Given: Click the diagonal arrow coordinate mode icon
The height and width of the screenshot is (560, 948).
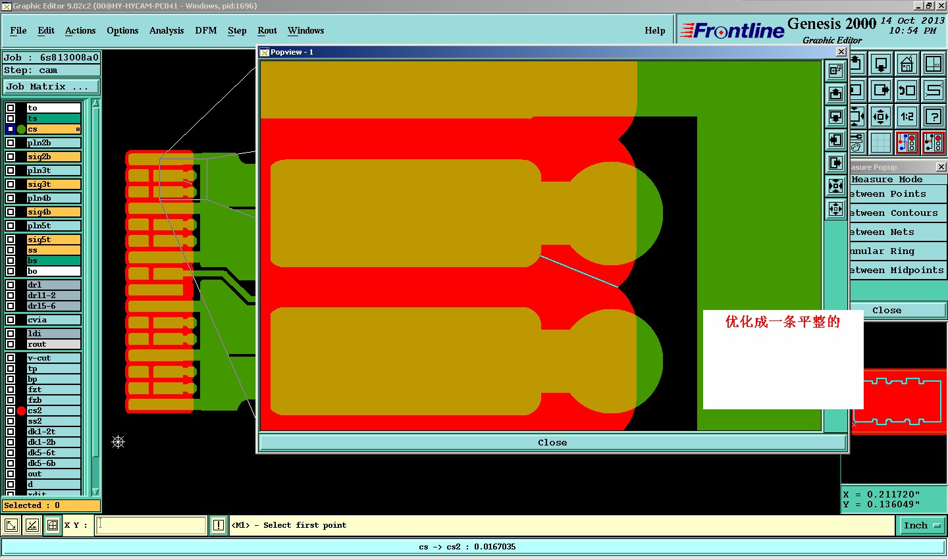Looking at the screenshot, I should [11, 525].
